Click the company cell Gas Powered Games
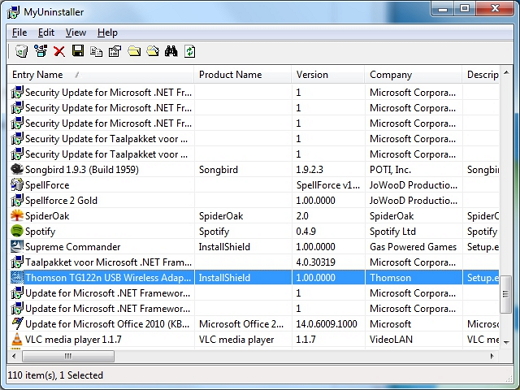The height and width of the screenshot is (390, 520). point(413,247)
